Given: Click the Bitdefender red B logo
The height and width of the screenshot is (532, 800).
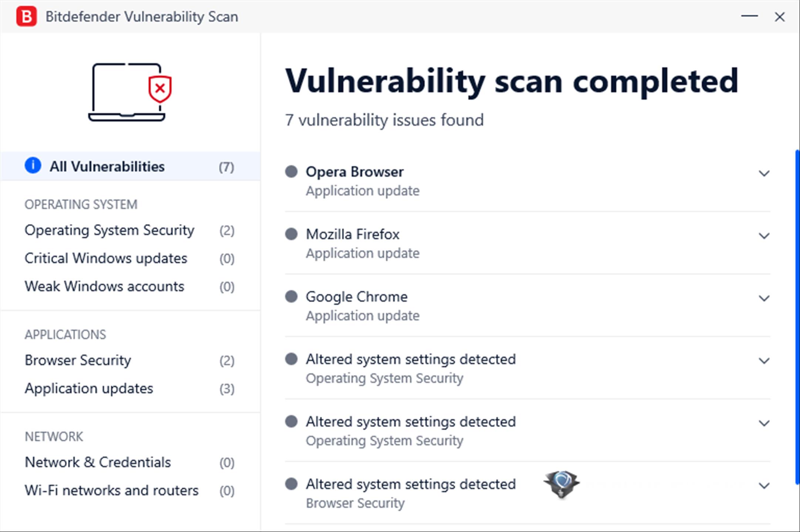Looking at the screenshot, I should (26, 17).
